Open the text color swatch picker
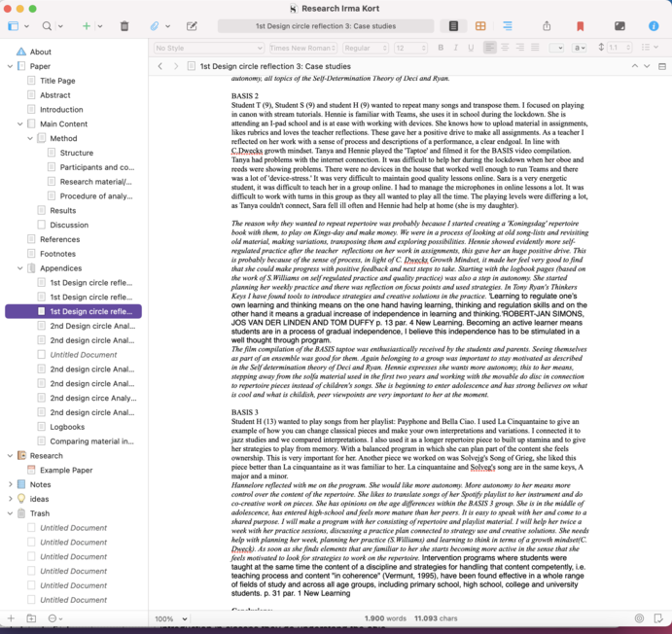The image size is (672, 634). [x=555, y=48]
